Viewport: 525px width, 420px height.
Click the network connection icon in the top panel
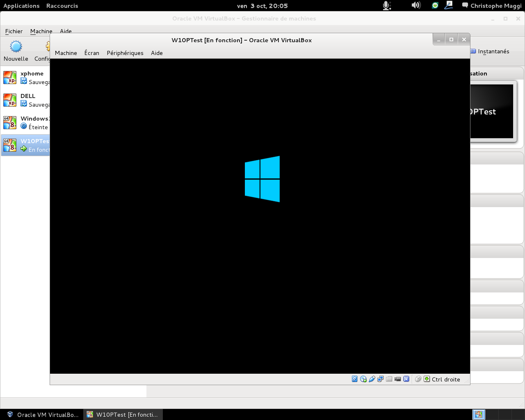pos(449,5)
